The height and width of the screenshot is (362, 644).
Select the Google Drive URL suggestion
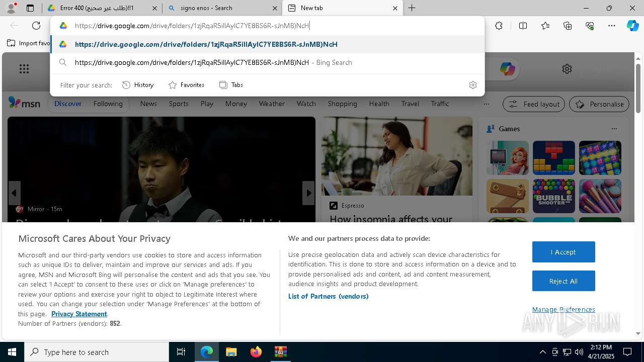pyautogui.click(x=267, y=44)
